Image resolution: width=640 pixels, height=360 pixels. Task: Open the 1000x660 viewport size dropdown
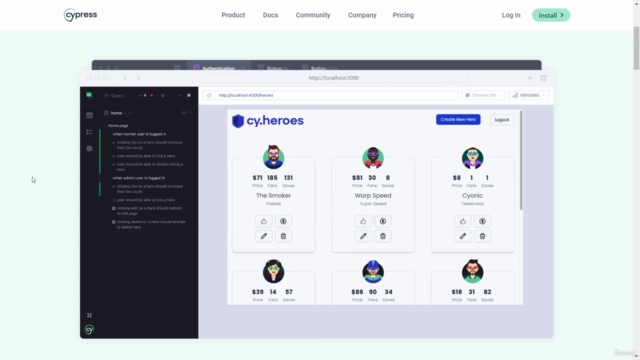529,95
